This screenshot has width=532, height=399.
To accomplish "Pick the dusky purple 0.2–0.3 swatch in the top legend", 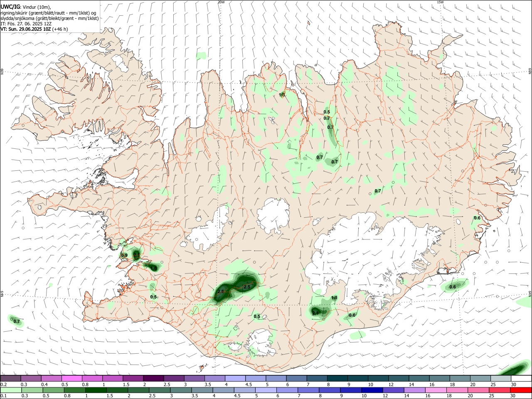I will point(10,378).
